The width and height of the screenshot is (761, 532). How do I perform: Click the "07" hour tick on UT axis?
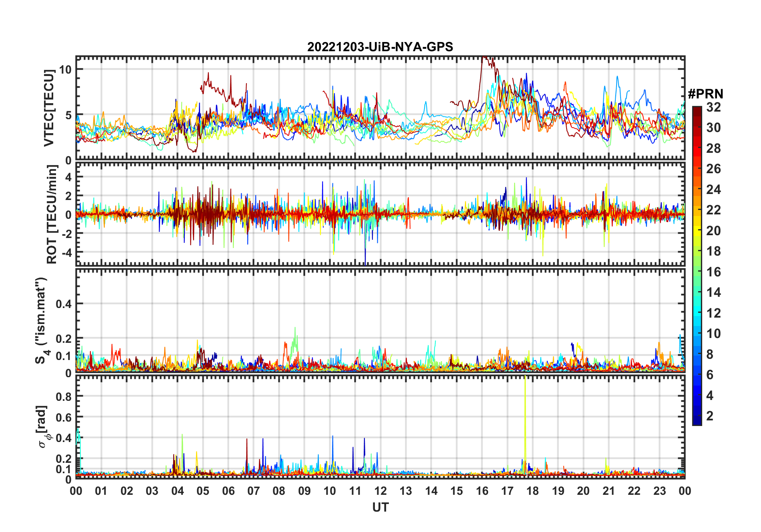(254, 491)
